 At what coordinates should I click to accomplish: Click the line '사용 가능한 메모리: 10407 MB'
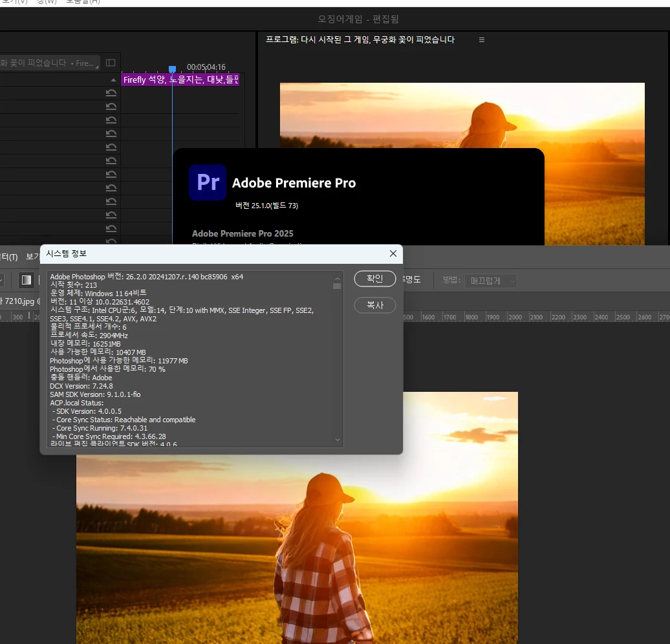click(98, 352)
